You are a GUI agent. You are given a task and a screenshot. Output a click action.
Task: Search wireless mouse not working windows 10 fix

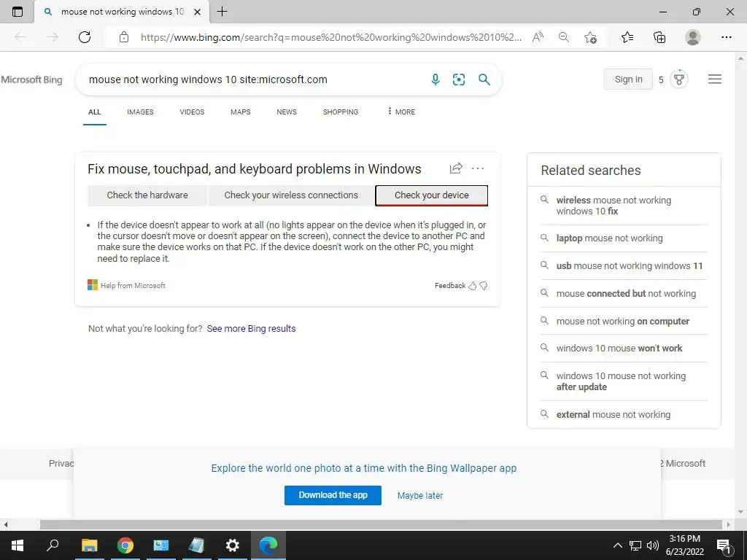614,206
